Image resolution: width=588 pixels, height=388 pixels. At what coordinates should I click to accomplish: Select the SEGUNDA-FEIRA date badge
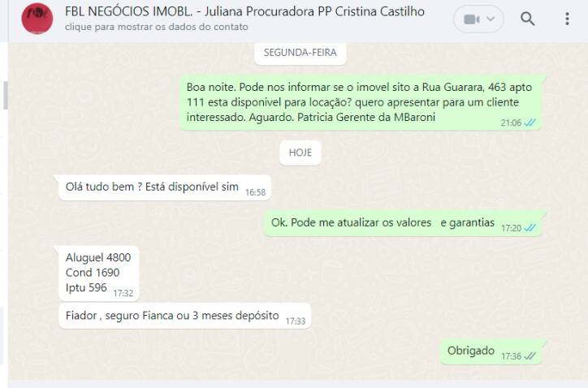click(x=300, y=53)
